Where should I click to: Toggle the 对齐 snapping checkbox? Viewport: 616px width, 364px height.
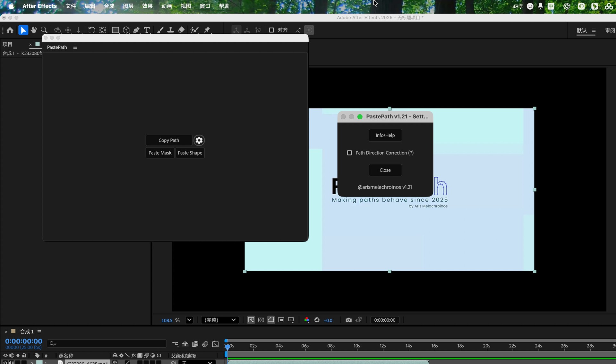(x=271, y=30)
